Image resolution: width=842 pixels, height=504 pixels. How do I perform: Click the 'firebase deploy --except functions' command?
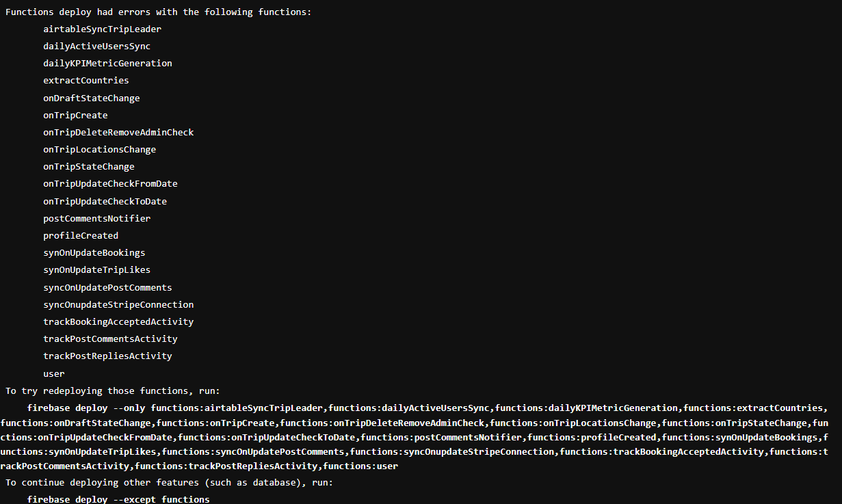118,499
